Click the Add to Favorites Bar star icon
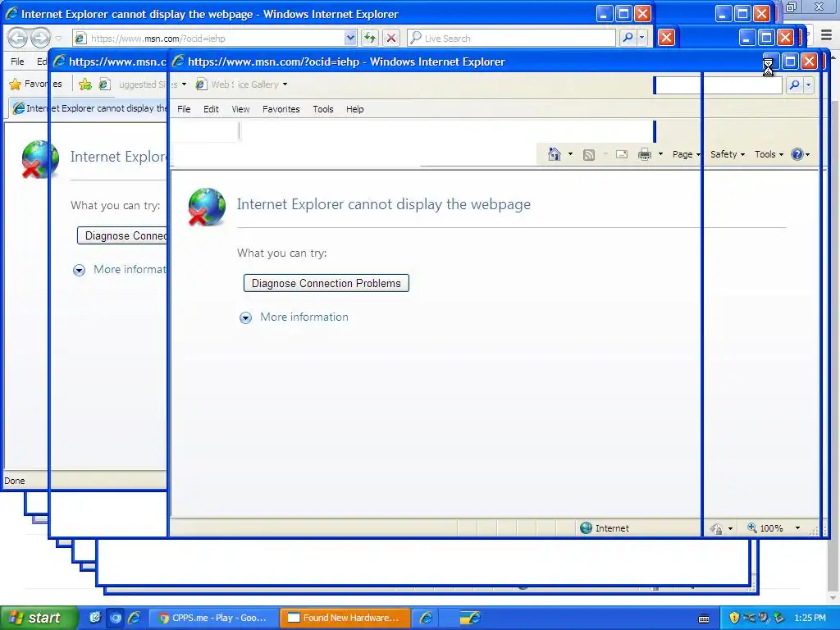This screenshot has height=630, width=840. point(84,84)
